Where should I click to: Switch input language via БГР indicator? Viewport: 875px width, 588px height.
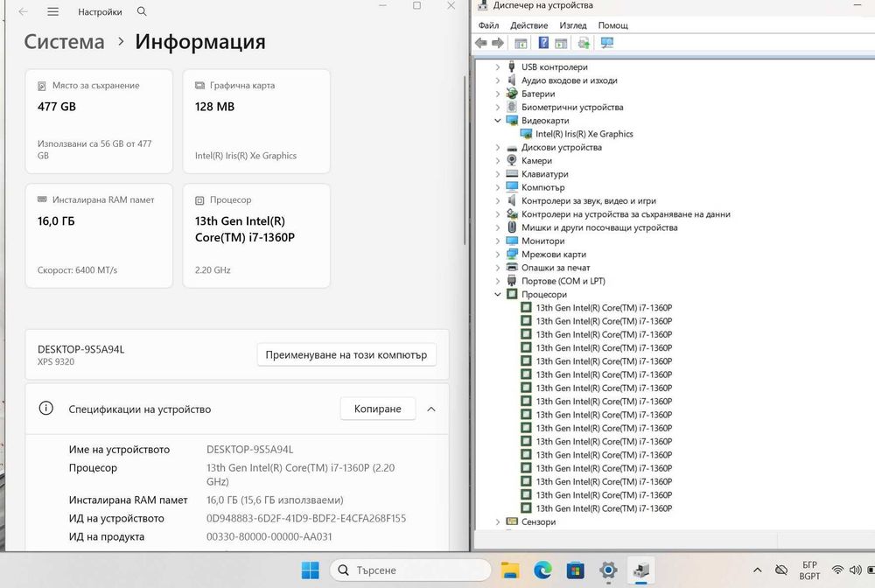(x=809, y=570)
